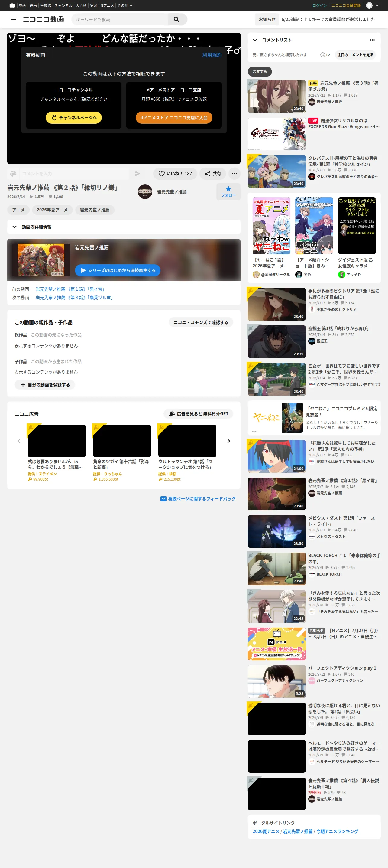Expand the account menu chevron
Viewport: 388px width, 868px height.
(377, 5)
